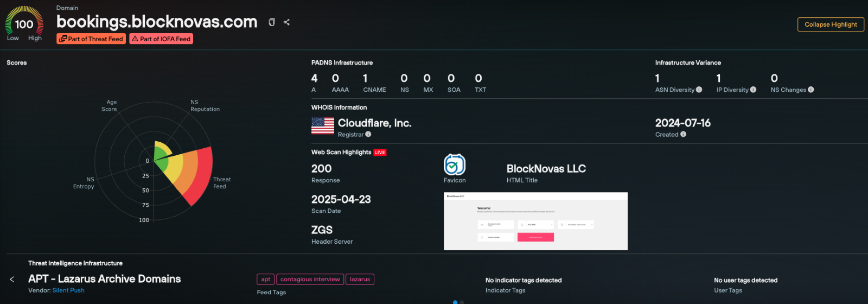Click the SOA record count
This screenshot has height=304, width=868.
(x=451, y=78)
